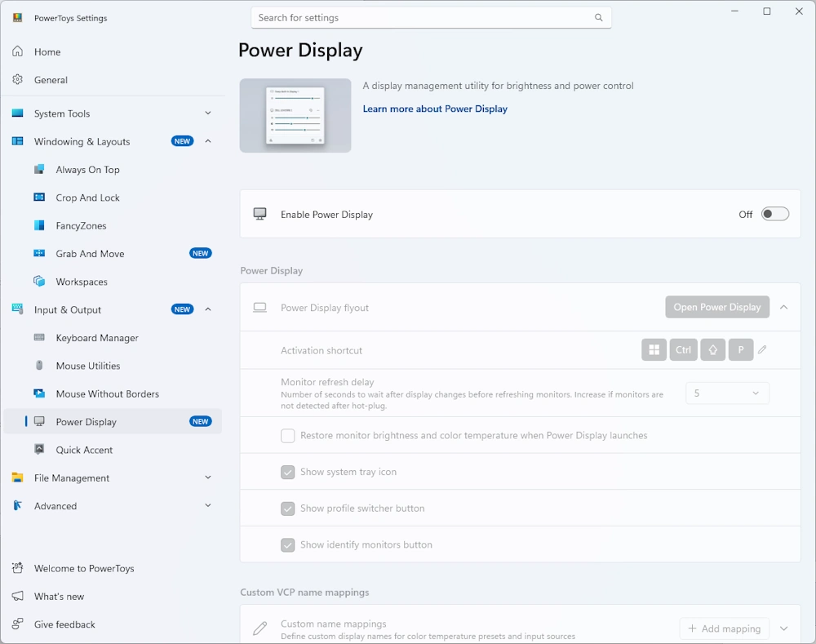Open the Monitor refresh delay dropdown
The image size is (816, 644).
(x=726, y=393)
